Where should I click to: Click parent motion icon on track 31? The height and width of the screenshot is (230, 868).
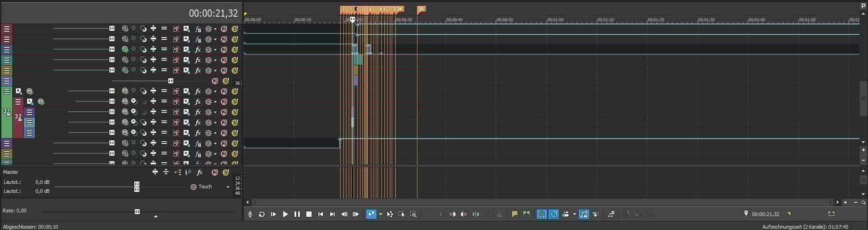tap(19, 91)
